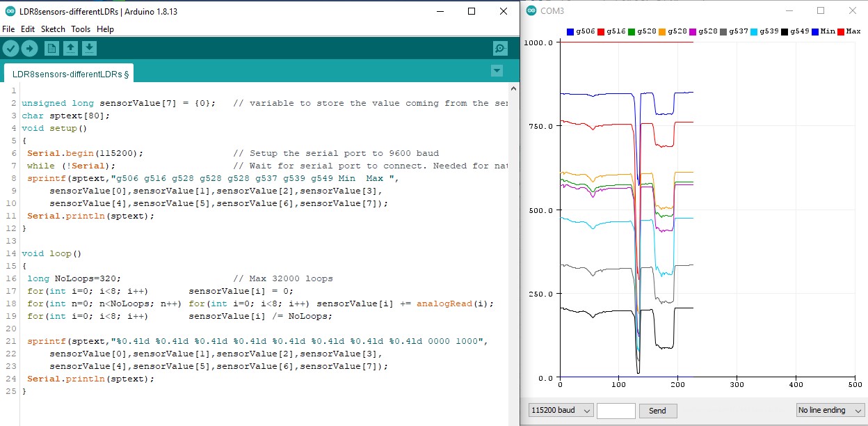The height and width of the screenshot is (426, 868).
Task: Click the cyan g539 legend swatch
Action: tap(754, 31)
